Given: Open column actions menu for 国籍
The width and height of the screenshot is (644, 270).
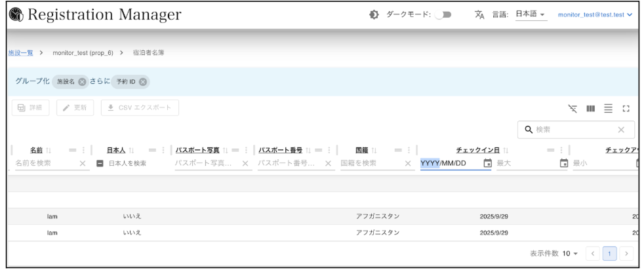Looking at the screenshot, I should click(x=409, y=150).
